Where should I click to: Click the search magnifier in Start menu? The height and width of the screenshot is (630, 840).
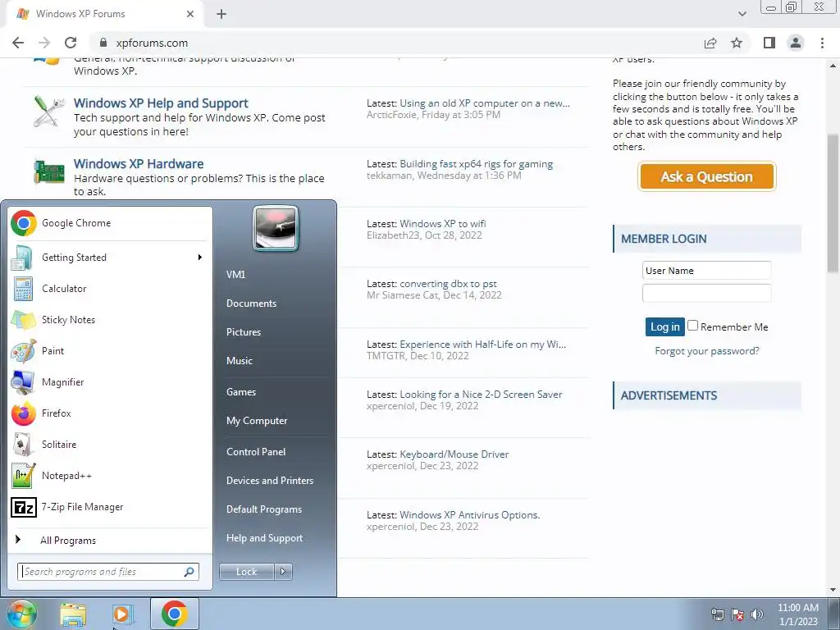[x=189, y=572]
